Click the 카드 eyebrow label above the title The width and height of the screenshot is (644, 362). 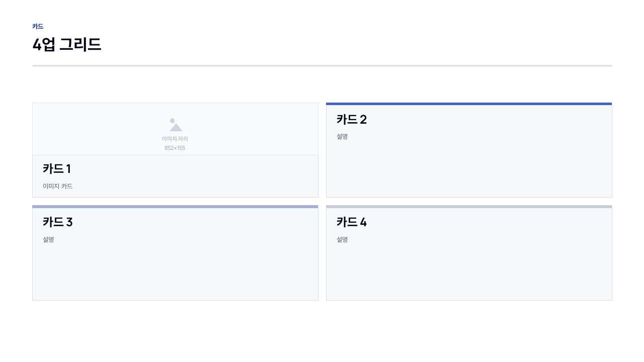[38, 27]
